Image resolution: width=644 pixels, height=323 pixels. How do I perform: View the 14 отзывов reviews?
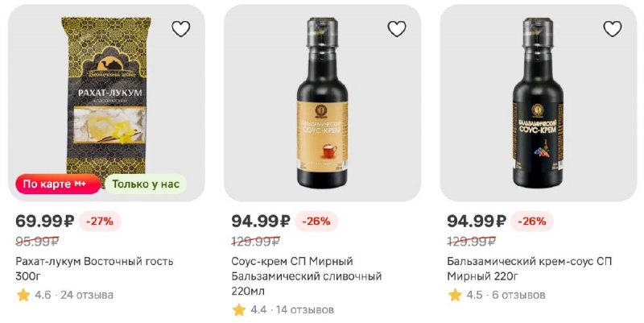coord(305,310)
